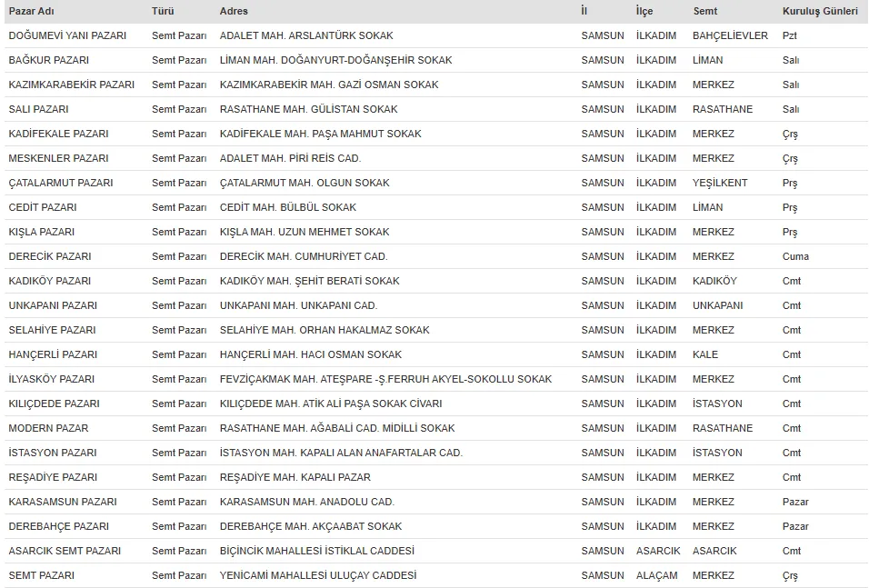Click address KIŞLA MAH. UZUN MEHMET SOKAK
869x588 pixels.
tap(305, 232)
